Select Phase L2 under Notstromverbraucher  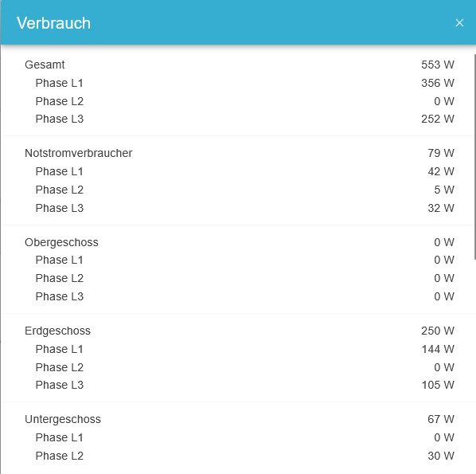[59, 190]
